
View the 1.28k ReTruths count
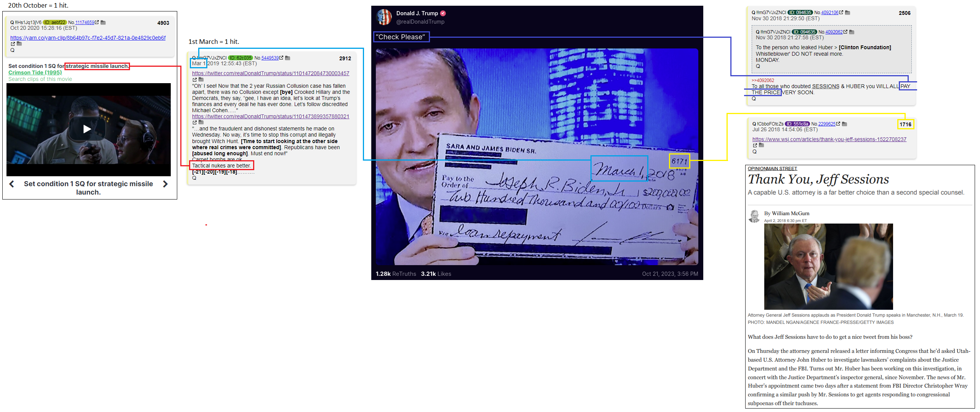(396, 274)
